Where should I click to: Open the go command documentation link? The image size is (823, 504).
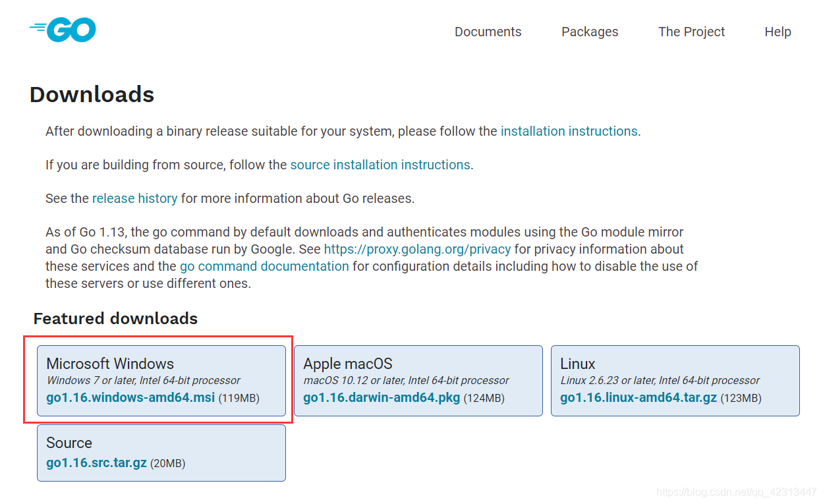coord(264,266)
